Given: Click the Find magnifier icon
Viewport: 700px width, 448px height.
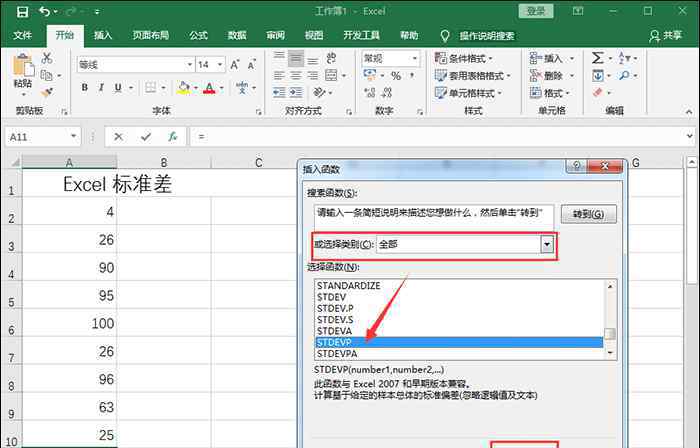Looking at the screenshot, I should click(624, 75).
